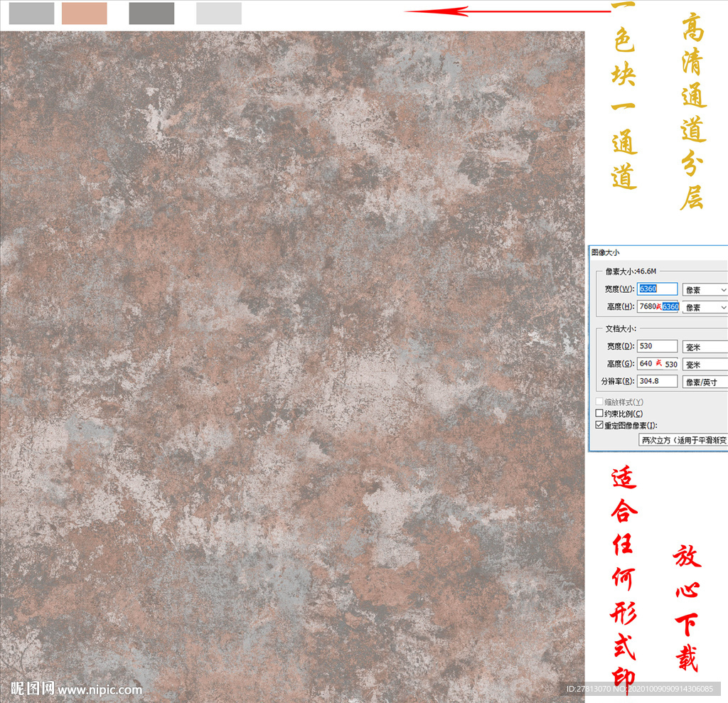Click the resolution field showing 304.8

click(657, 381)
